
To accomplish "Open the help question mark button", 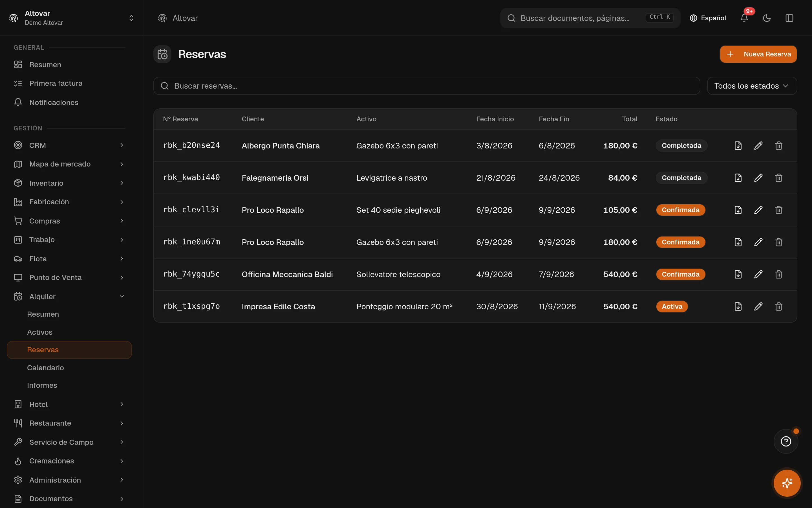I will (786, 441).
